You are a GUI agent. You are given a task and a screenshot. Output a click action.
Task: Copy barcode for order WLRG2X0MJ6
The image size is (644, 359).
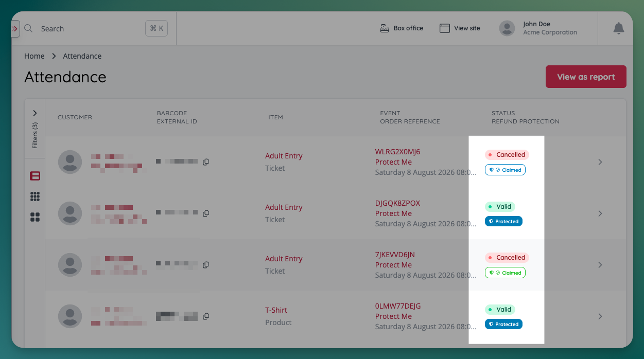(206, 162)
